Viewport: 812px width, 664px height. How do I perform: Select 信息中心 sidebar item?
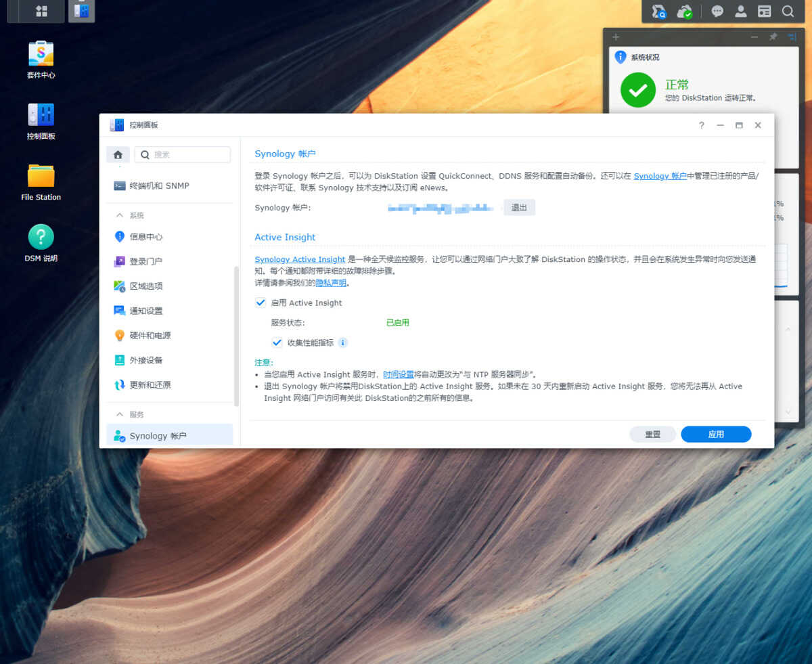[x=170, y=237]
